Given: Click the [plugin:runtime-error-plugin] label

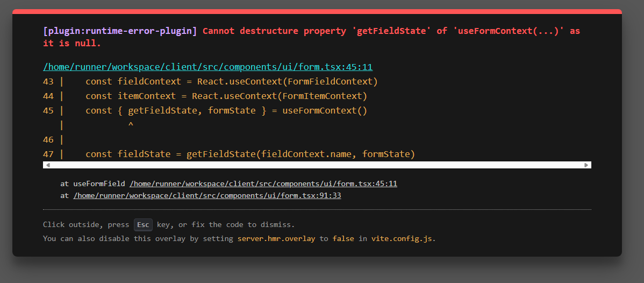Looking at the screenshot, I should click(x=120, y=31).
